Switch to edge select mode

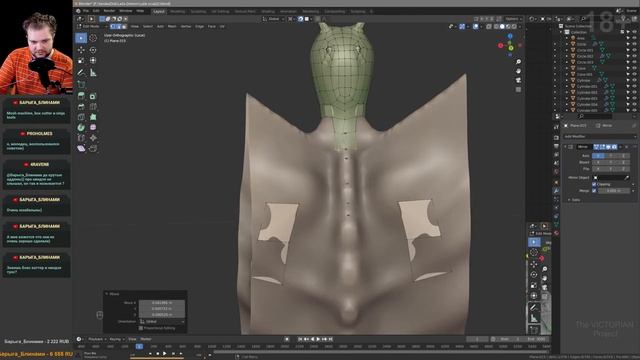119,27
